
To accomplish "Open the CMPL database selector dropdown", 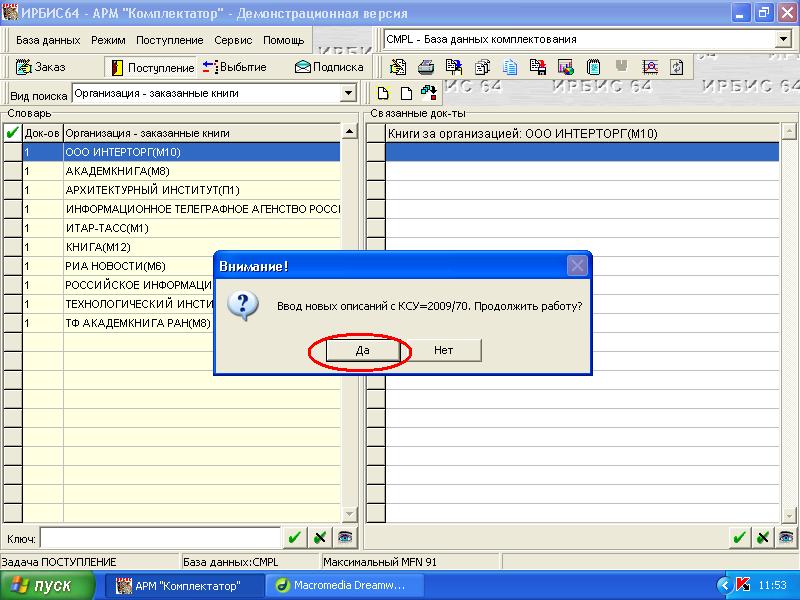I will pyautogui.click(x=782, y=40).
